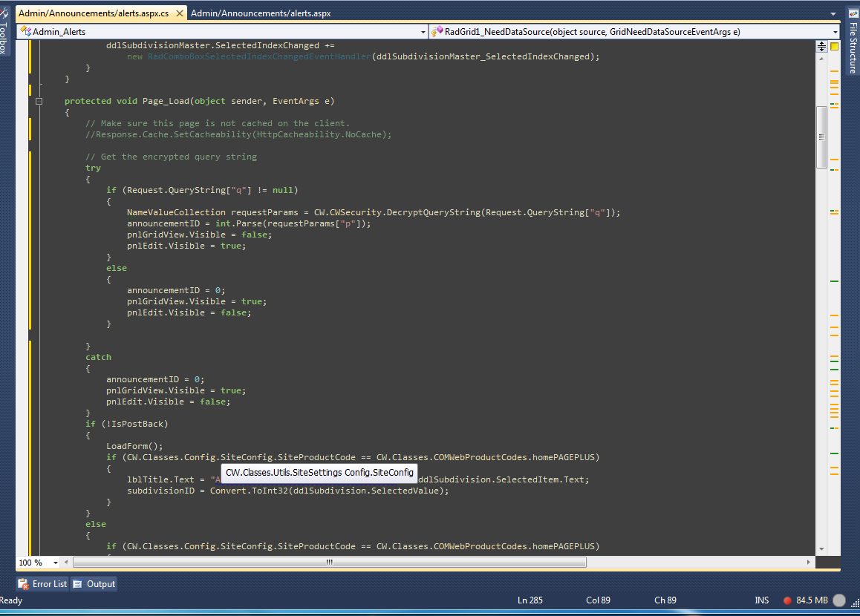Click the "NameValueCollection requestParams" line
The width and height of the screenshot is (860, 616).
point(374,213)
